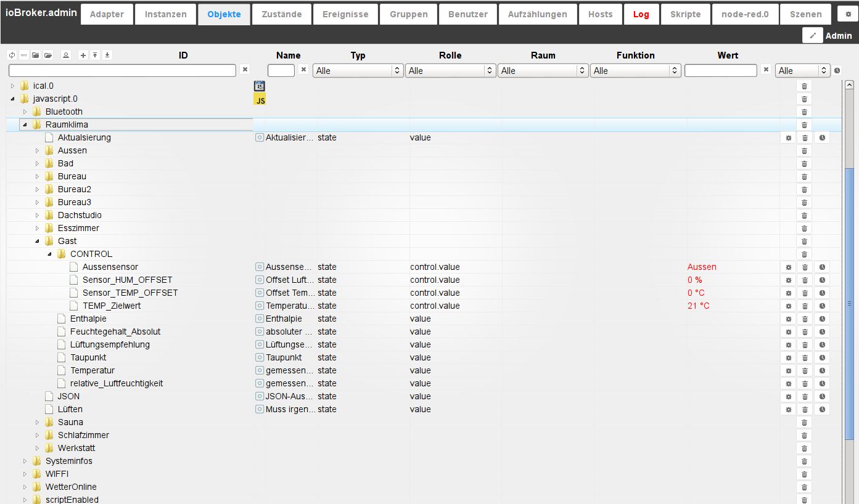Open settings gear for the Aussensensor row
The width and height of the screenshot is (859, 504).
tap(788, 267)
